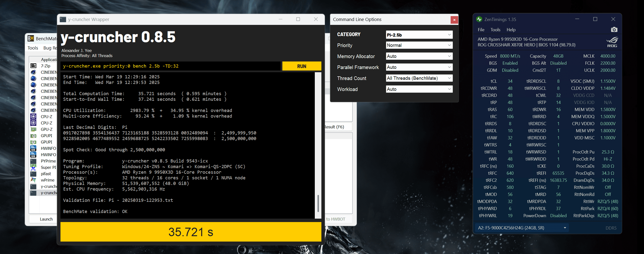Click the Total Computation Time line

pos(145,94)
